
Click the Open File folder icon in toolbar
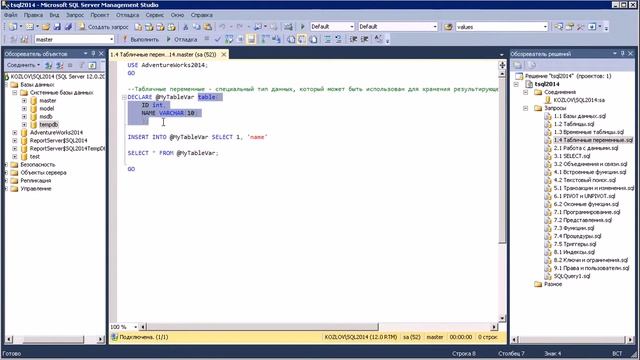(x=46, y=27)
